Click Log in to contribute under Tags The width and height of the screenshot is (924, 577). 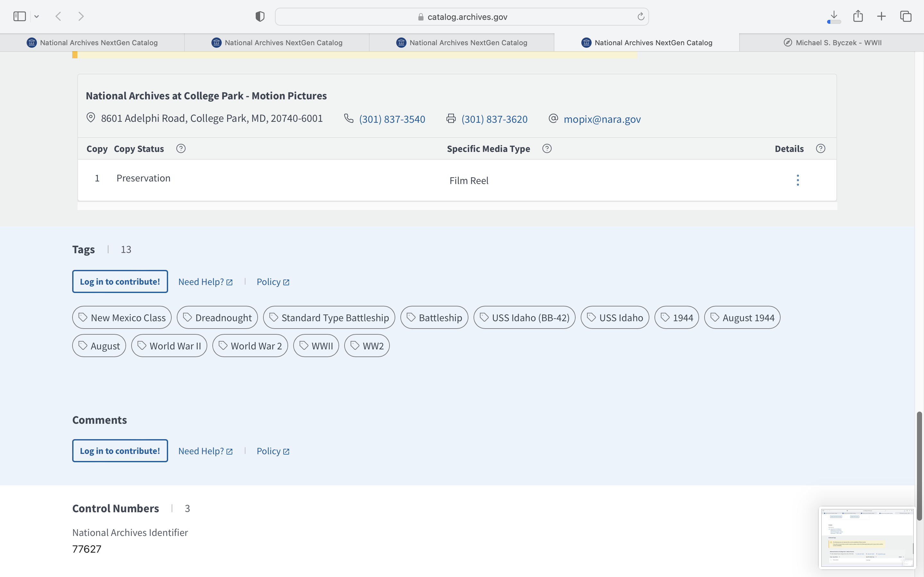point(120,282)
